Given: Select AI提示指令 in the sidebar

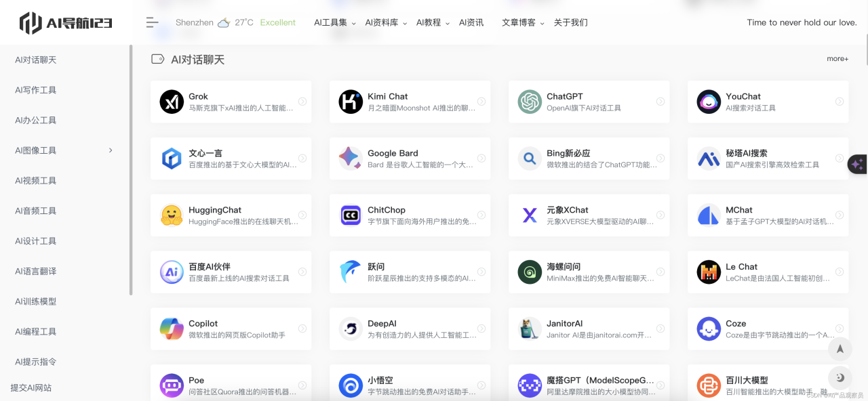Looking at the screenshot, I should point(36,362).
